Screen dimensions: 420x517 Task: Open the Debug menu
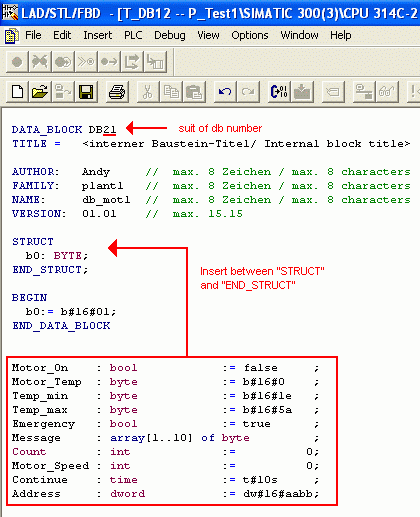click(x=170, y=35)
